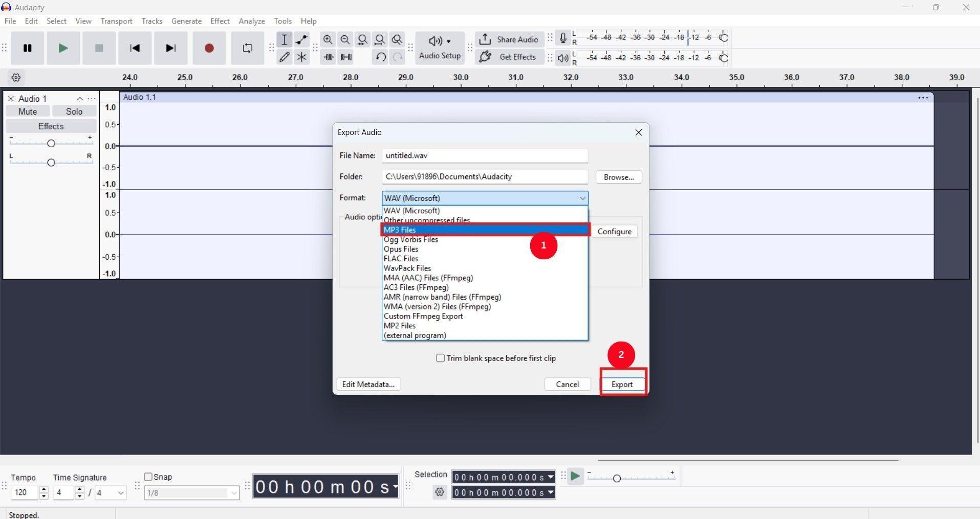Click the Undo icon
Image resolution: width=980 pixels, height=519 pixels.
(x=379, y=57)
